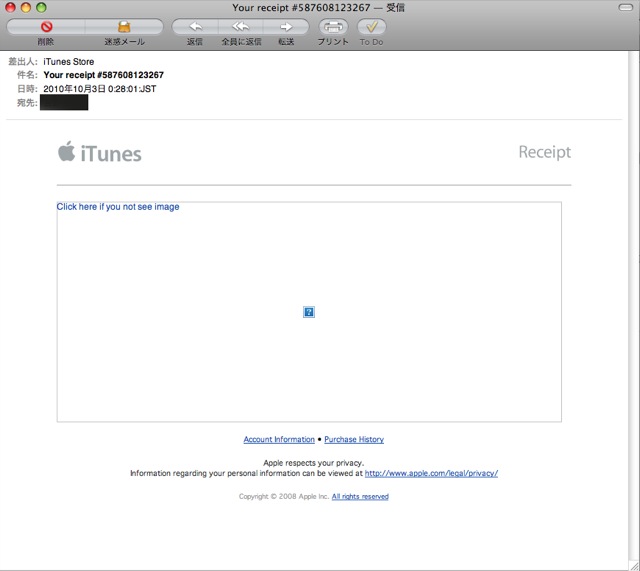Click the Apple iTunes logo

click(100, 152)
